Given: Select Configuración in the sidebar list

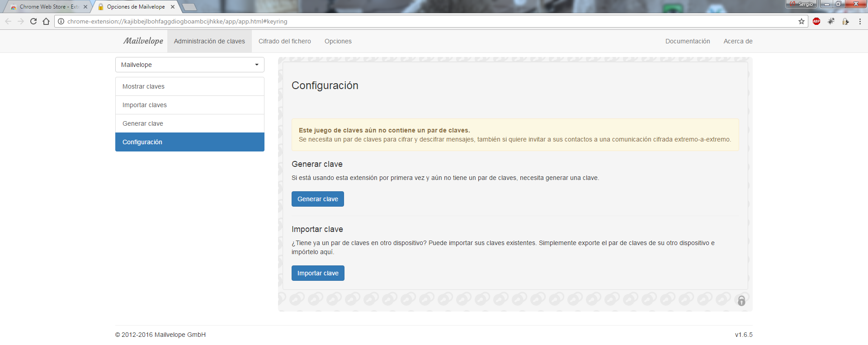Looking at the screenshot, I should (x=190, y=142).
